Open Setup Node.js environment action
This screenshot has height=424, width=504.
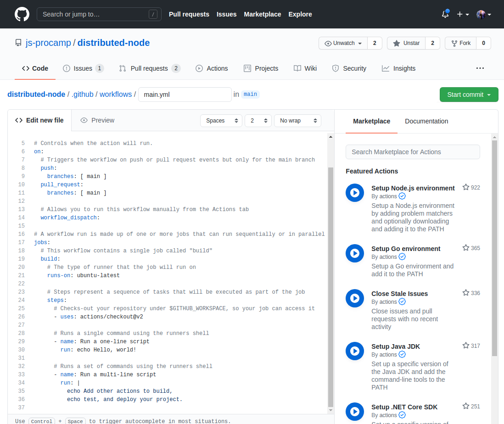click(x=413, y=188)
